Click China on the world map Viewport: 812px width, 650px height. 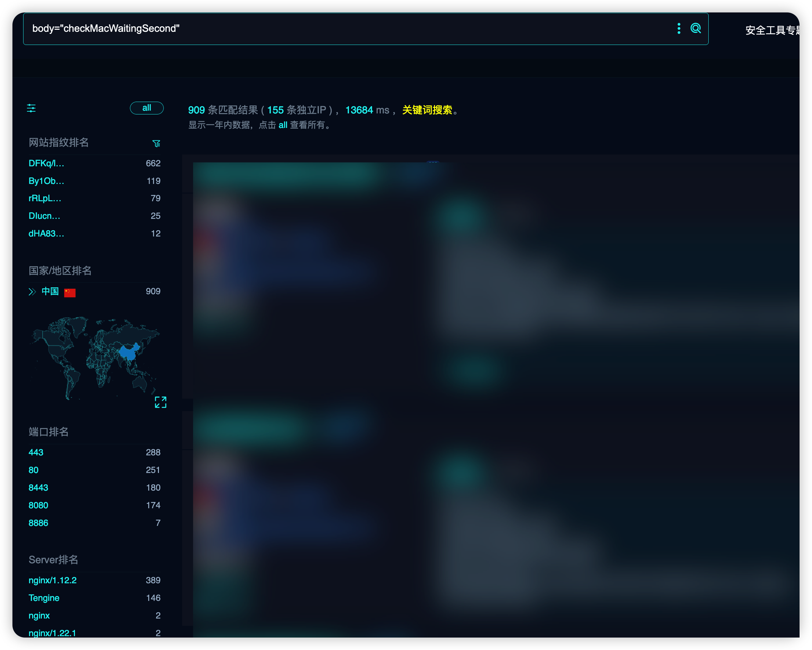[128, 353]
